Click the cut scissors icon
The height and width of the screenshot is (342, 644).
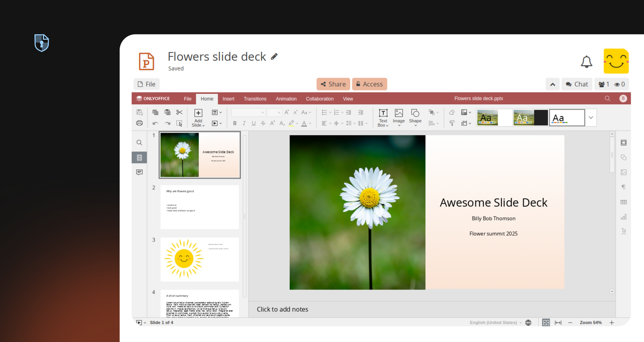click(179, 112)
